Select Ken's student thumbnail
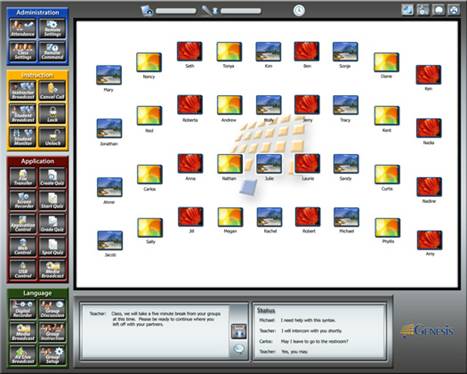 coord(428,75)
